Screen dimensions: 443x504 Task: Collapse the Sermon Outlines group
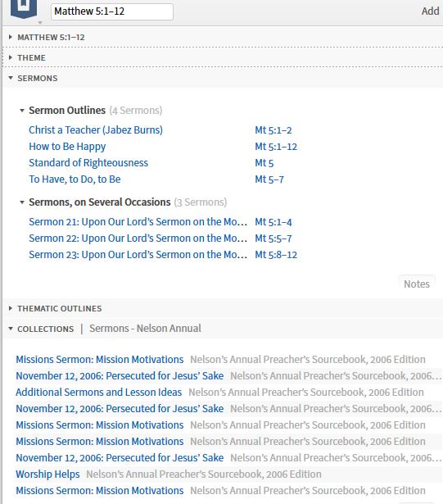(22, 111)
